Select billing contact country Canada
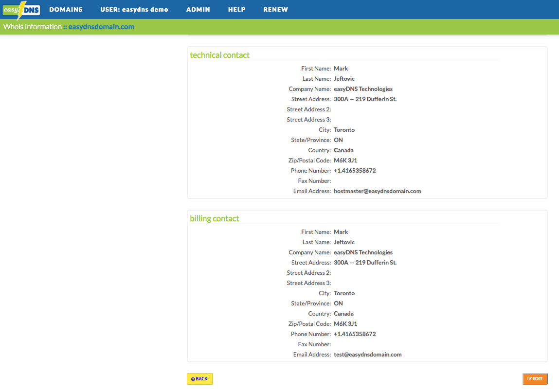 pos(343,314)
